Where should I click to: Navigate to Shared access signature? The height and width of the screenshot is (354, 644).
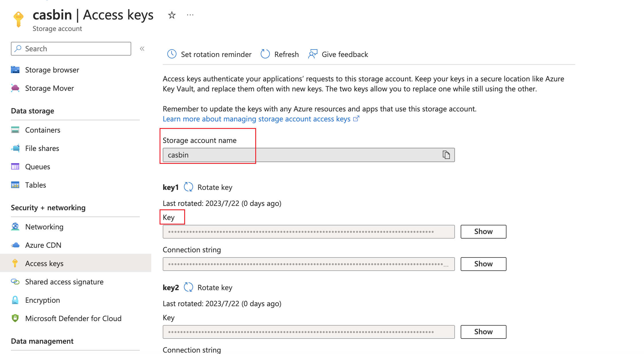64,282
